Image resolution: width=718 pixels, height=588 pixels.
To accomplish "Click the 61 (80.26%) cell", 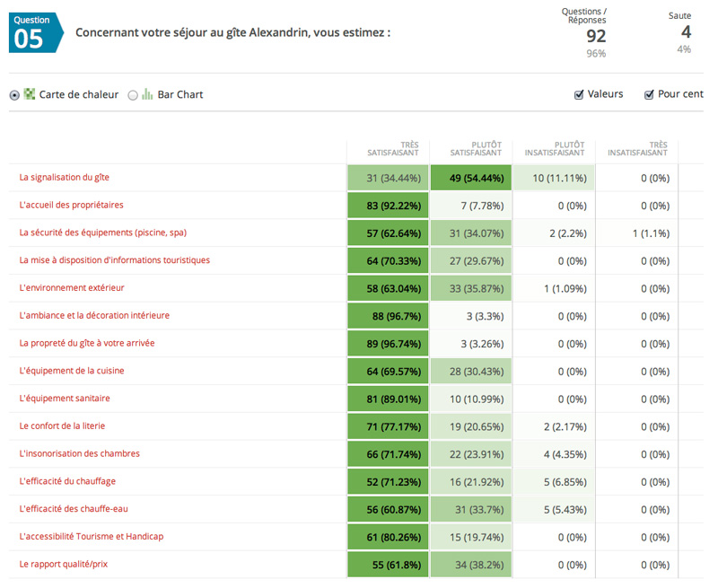I will [x=388, y=537].
